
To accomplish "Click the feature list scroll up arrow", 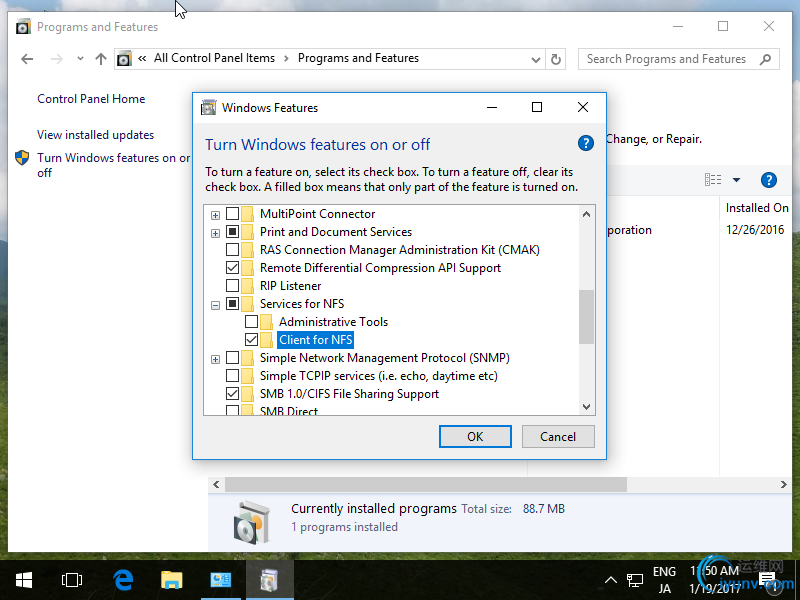I will [x=586, y=214].
